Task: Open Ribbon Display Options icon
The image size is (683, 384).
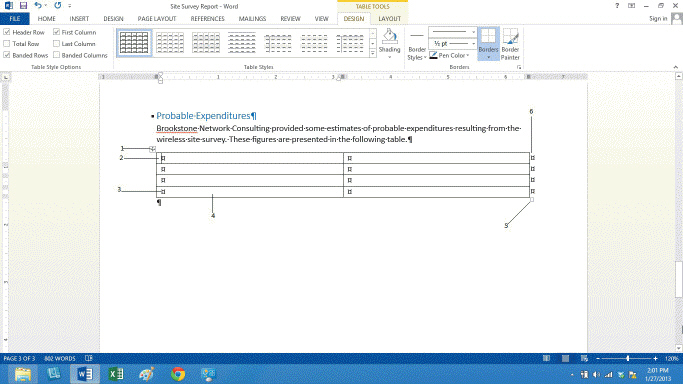Action: (631, 6)
